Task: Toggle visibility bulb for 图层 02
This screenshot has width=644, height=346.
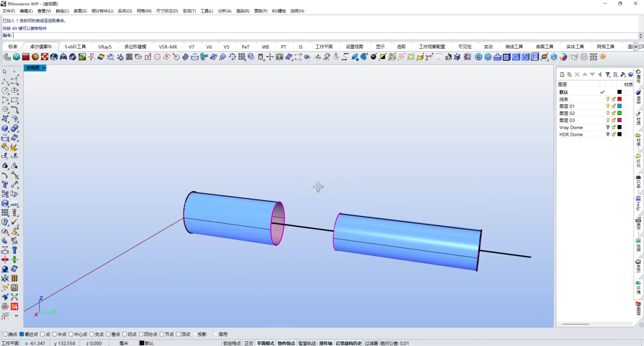Action: tap(608, 113)
